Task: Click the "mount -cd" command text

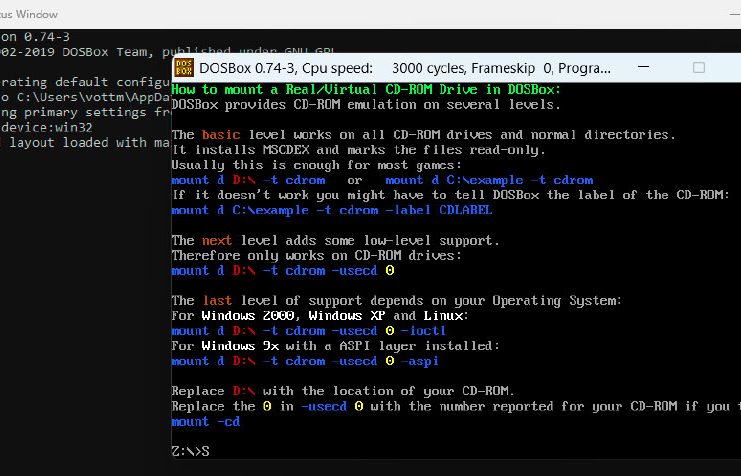Action: pyautogui.click(x=205, y=421)
